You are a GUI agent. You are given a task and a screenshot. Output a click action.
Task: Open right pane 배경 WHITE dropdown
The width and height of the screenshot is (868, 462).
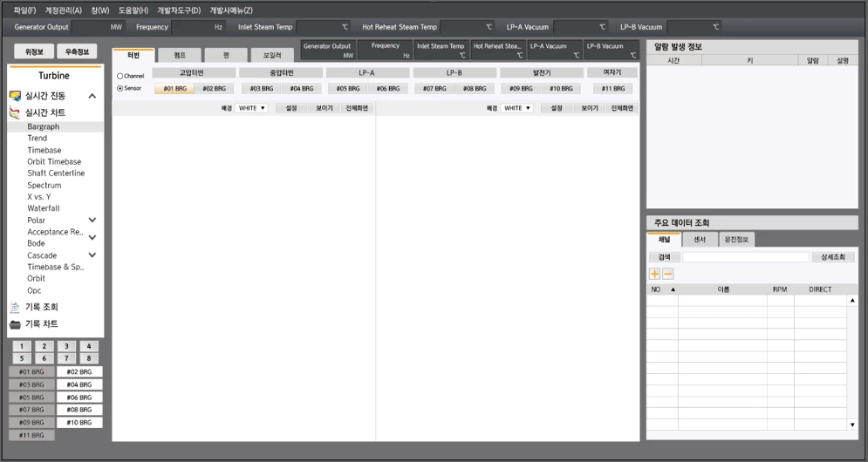[517, 108]
